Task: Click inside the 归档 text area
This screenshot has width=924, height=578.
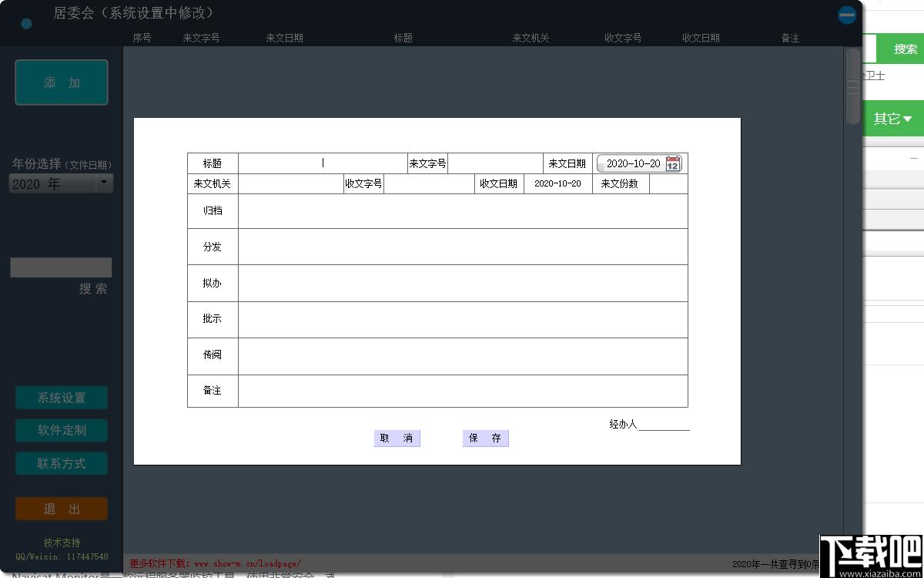Action: [x=463, y=211]
